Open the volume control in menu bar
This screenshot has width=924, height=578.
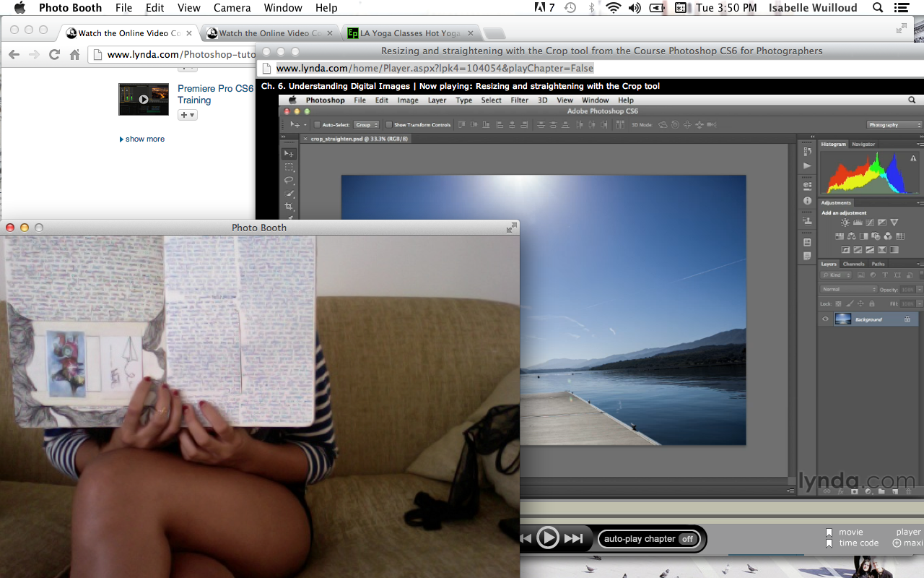click(635, 8)
